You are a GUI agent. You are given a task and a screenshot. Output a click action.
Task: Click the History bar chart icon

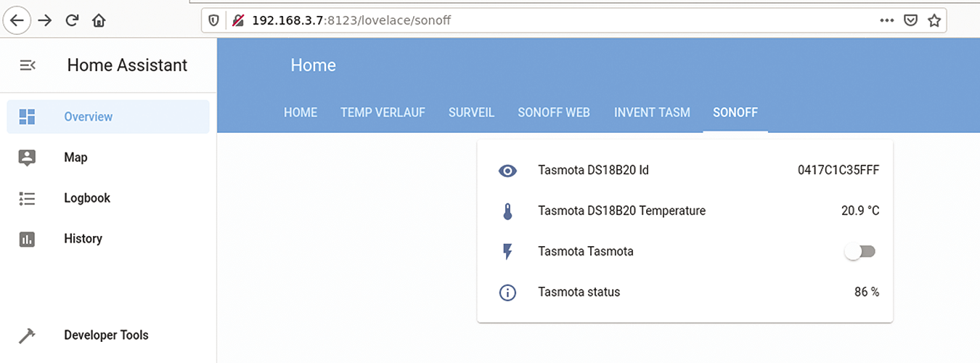[28, 239]
